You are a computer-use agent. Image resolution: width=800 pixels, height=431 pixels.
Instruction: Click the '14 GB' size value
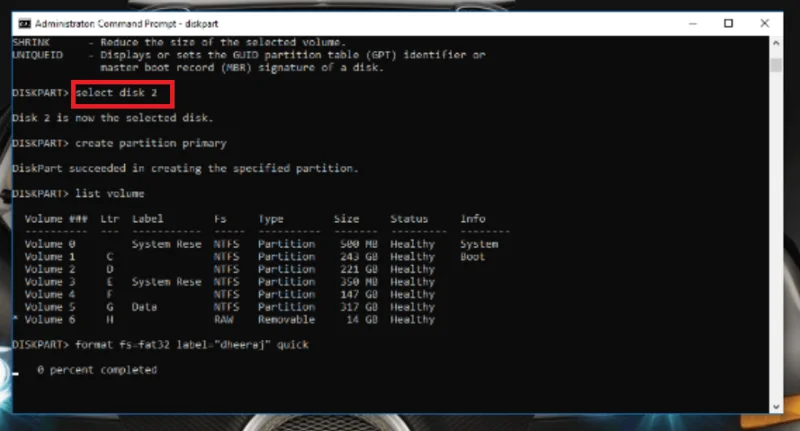[x=362, y=320]
